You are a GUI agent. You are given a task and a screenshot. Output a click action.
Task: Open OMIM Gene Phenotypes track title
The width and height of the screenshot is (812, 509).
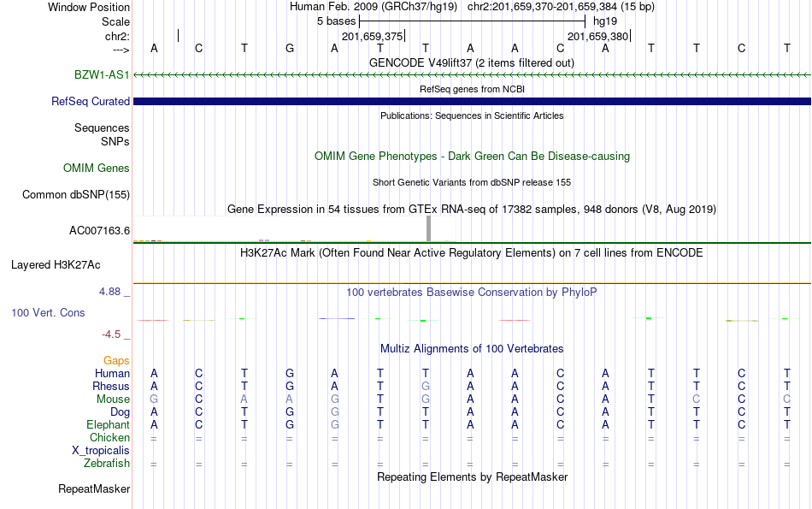(x=473, y=156)
